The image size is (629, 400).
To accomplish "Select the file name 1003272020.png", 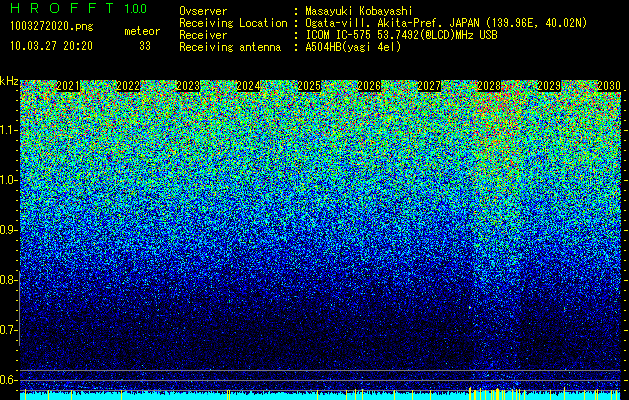I will tap(52, 27).
